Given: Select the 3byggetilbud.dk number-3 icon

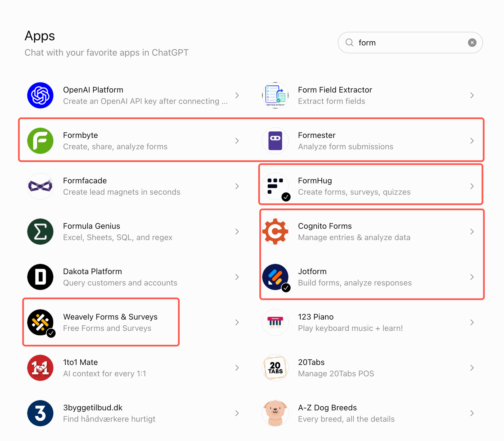Looking at the screenshot, I should (40, 413).
